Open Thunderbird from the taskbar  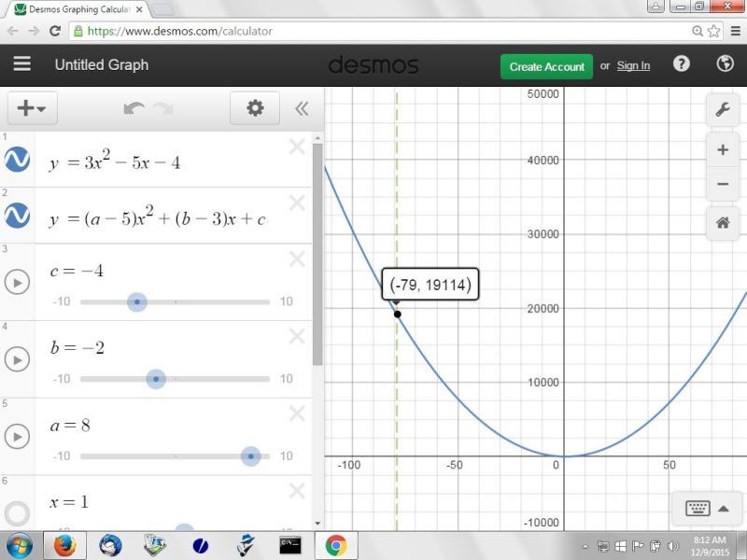point(110,546)
